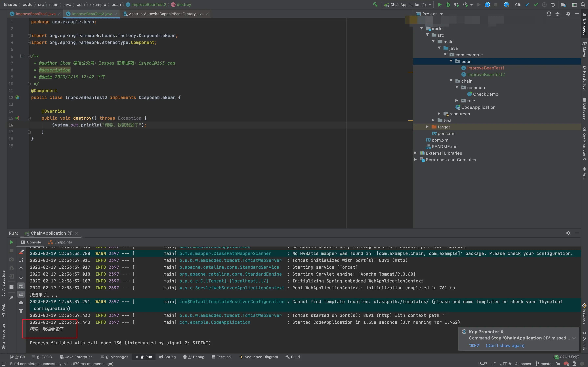
Task: Click the yellow warning stripe marker in editor
Action: click(410, 72)
